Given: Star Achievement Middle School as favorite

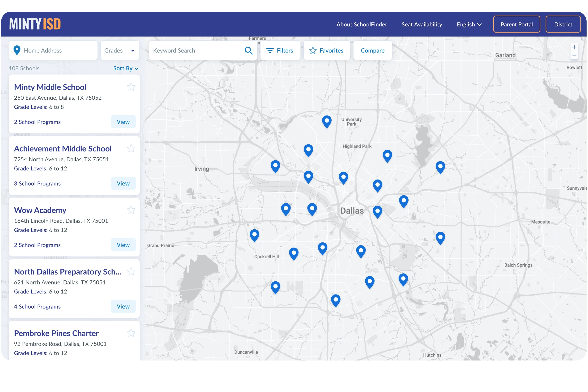Looking at the screenshot, I should pyautogui.click(x=131, y=148).
